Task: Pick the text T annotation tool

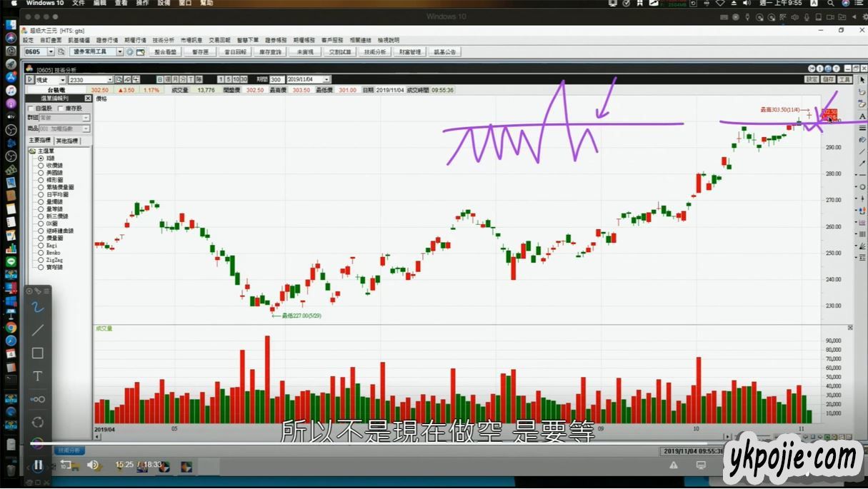Action: [x=38, y=375]
